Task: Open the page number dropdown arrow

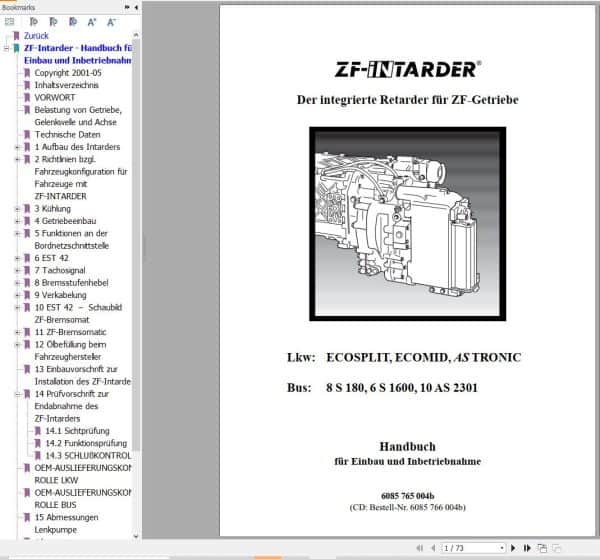Action: (502, 548)
